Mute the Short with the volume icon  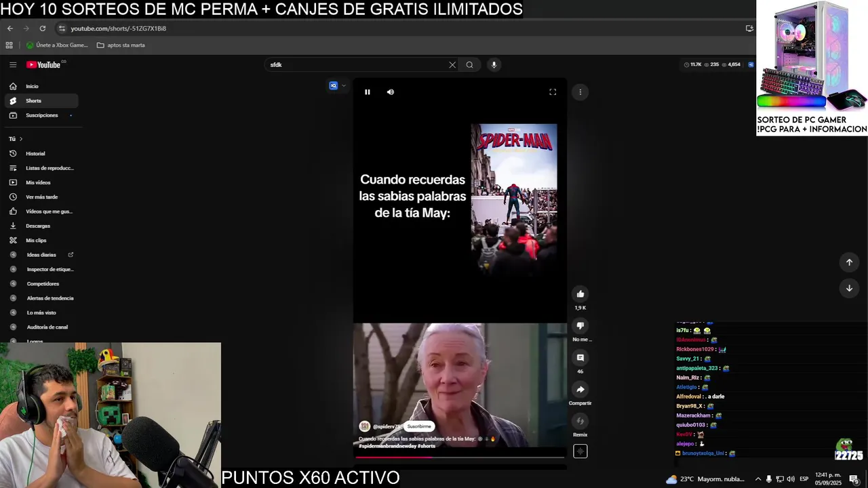pos(391,92)
